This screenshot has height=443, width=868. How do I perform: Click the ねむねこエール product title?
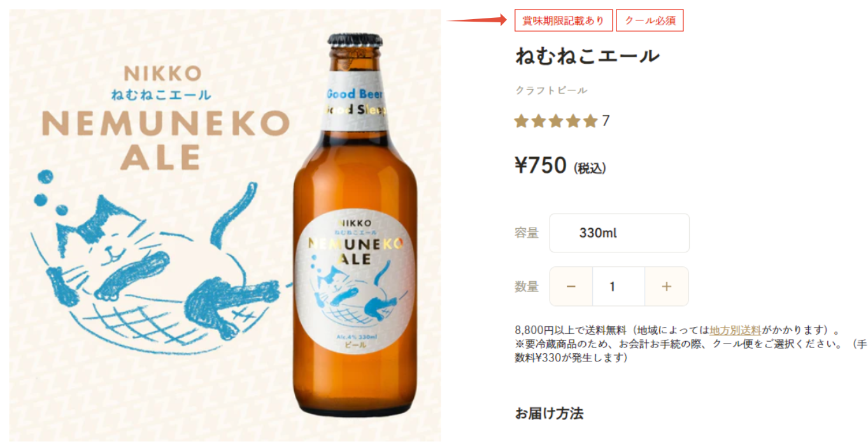(587, 56)
